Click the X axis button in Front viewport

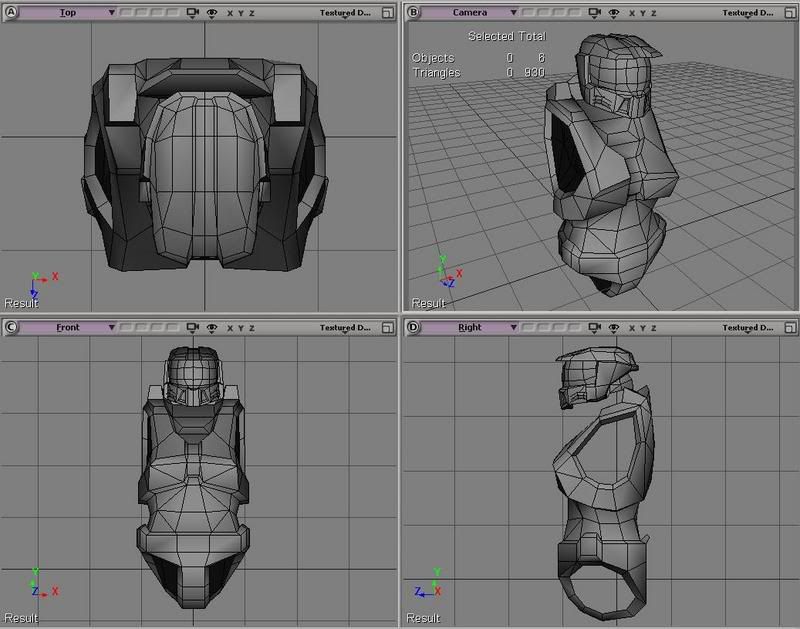click(x=230, y=328)
